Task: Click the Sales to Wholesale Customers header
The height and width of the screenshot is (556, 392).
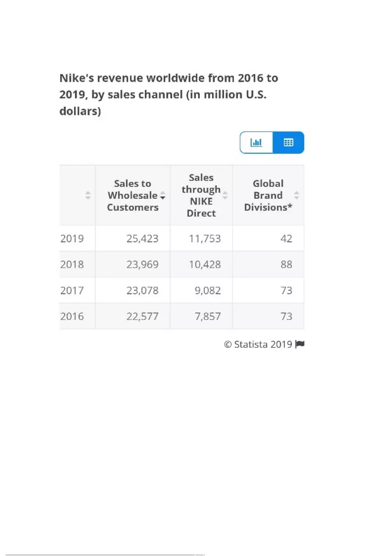Action: [x=132, y=195]
